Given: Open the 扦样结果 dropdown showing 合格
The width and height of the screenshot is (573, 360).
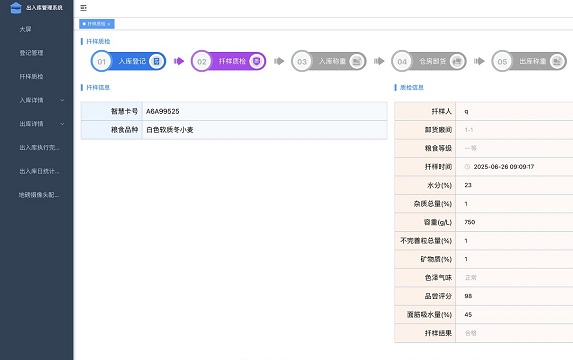Looking at the screenshot, I should (514, 333).
